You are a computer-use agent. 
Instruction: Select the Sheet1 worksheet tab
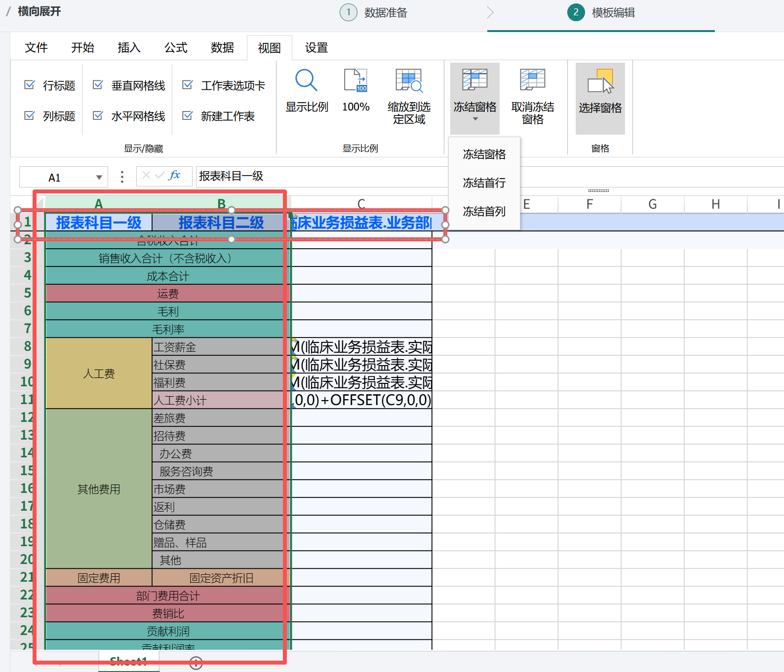click(128, 662)
